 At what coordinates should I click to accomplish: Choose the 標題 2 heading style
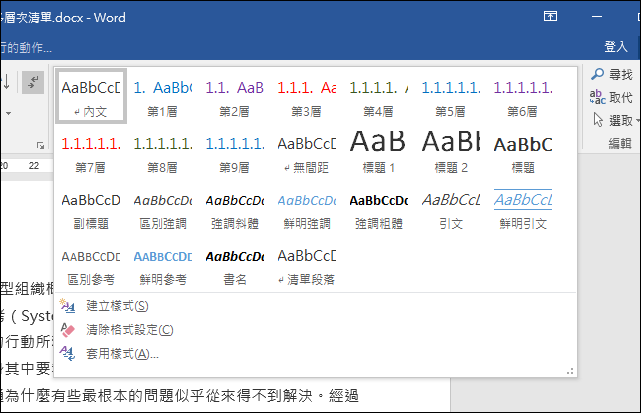450,153
